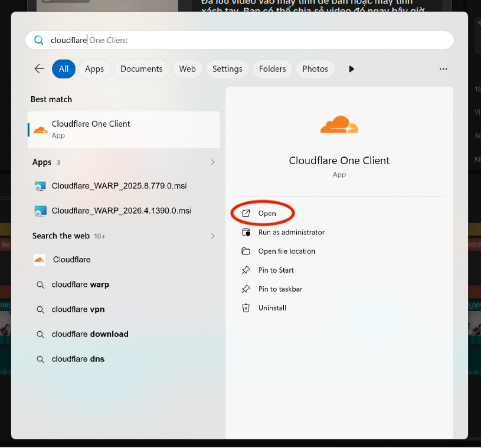This screenshot has width=481, height=448.
Task: Click the Uninstall trash can icon
Action: [246, 308]
